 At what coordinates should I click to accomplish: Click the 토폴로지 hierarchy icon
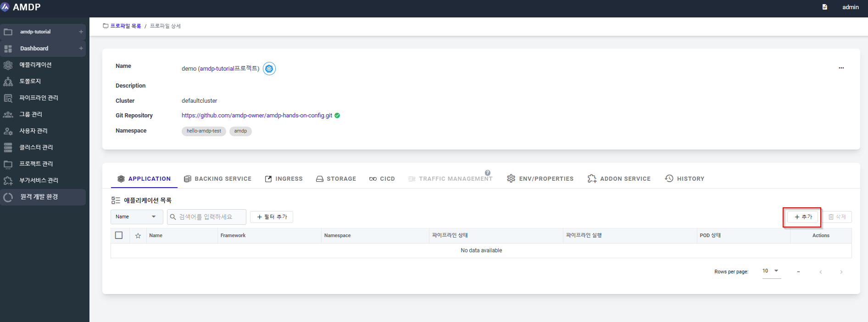[8, 82]
